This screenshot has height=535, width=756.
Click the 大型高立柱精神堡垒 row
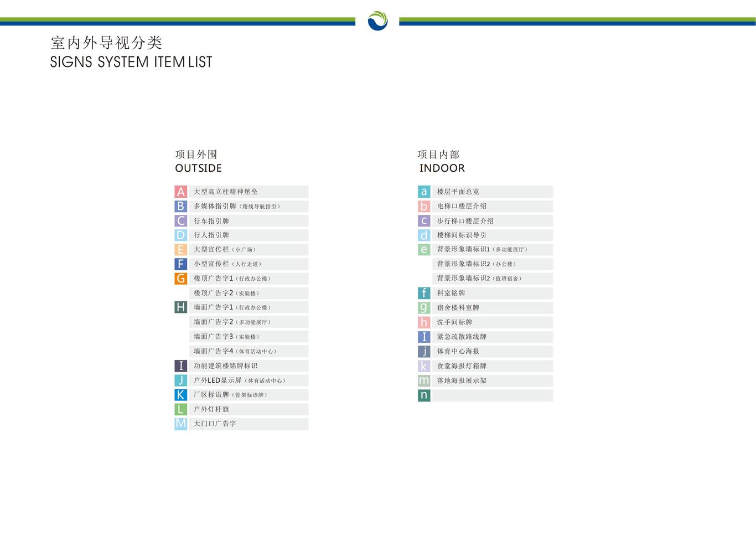[x=248, y=192]
